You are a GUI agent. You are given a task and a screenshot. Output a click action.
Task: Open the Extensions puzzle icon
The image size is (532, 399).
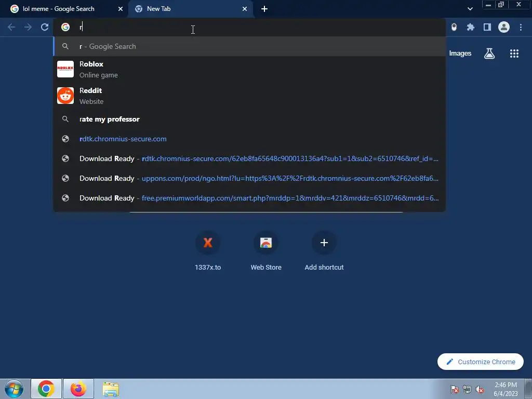click(x=470, y=27)
